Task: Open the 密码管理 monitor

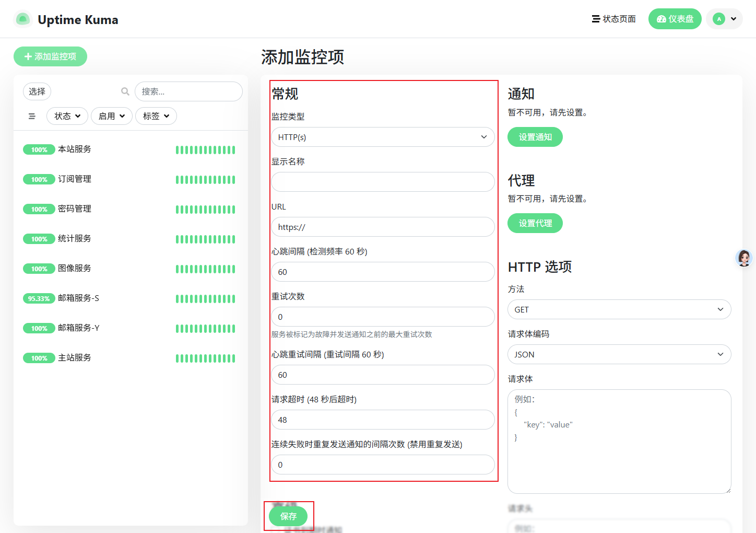Action: 131,209
